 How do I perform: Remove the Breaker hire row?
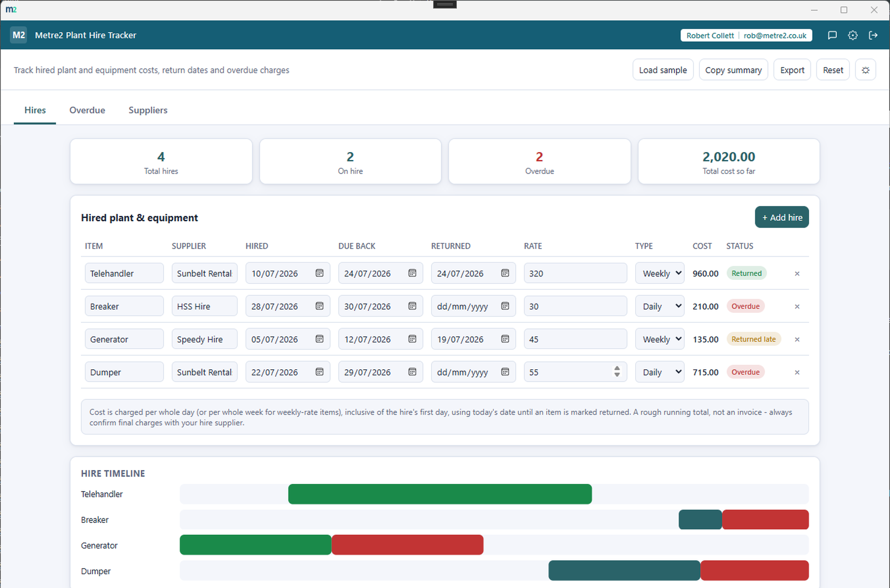point(797,307)
